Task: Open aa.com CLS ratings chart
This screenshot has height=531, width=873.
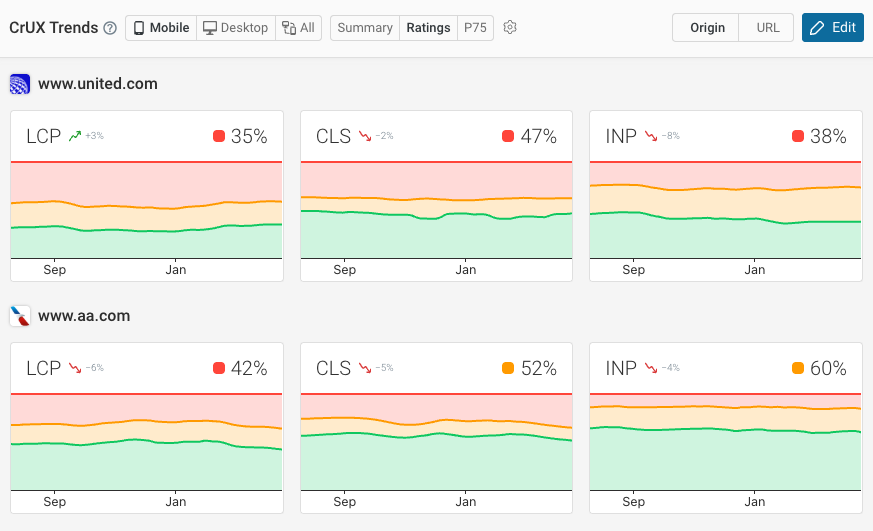Action: point(436,442)
